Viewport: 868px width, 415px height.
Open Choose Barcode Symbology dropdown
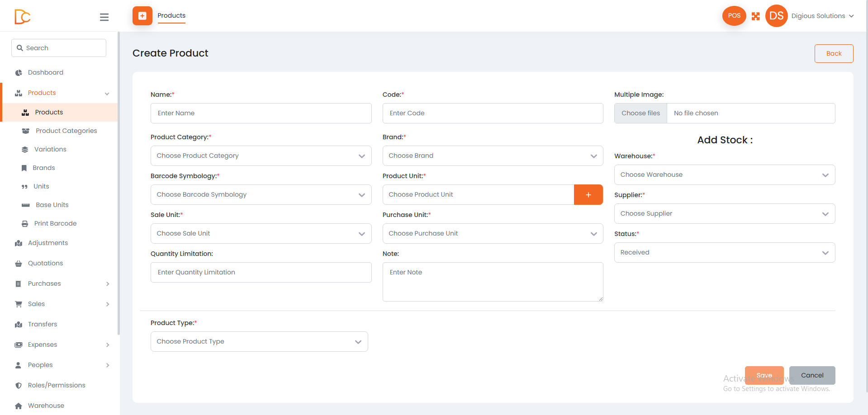tap(261, 194)
